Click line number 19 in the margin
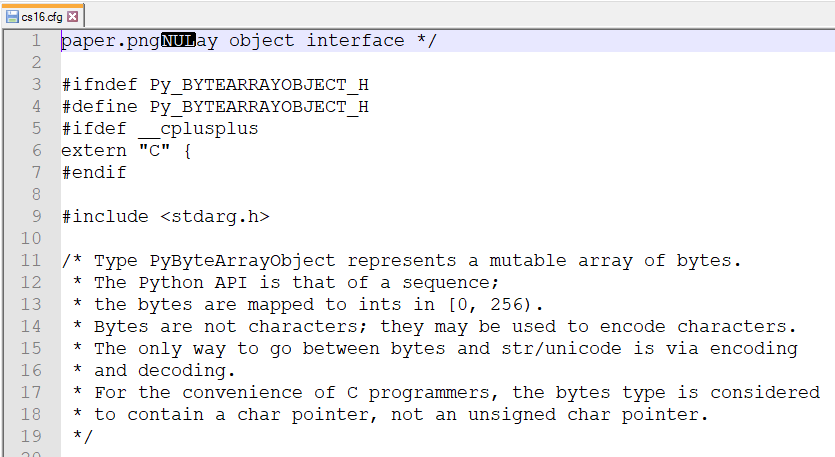835x457 pixels. pyautogui.click(x=30, y=436)
